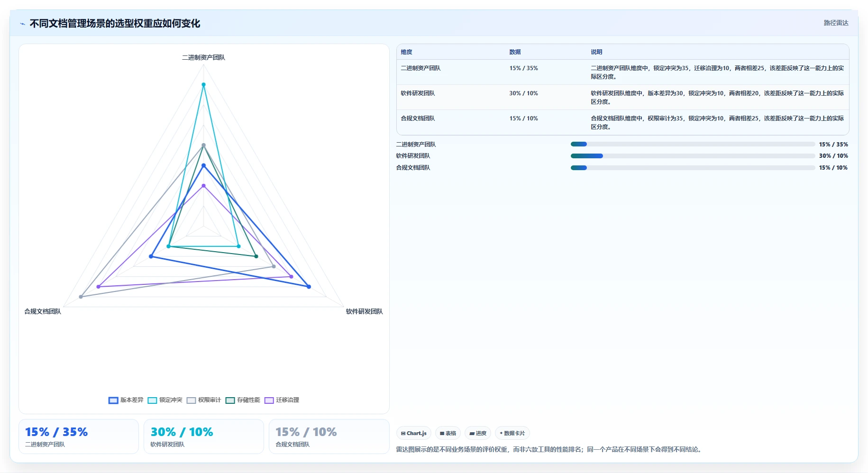
Task: Hide the 锁定冲突 series via legend label
Action: pyautogui.click(x=171, y=400)
